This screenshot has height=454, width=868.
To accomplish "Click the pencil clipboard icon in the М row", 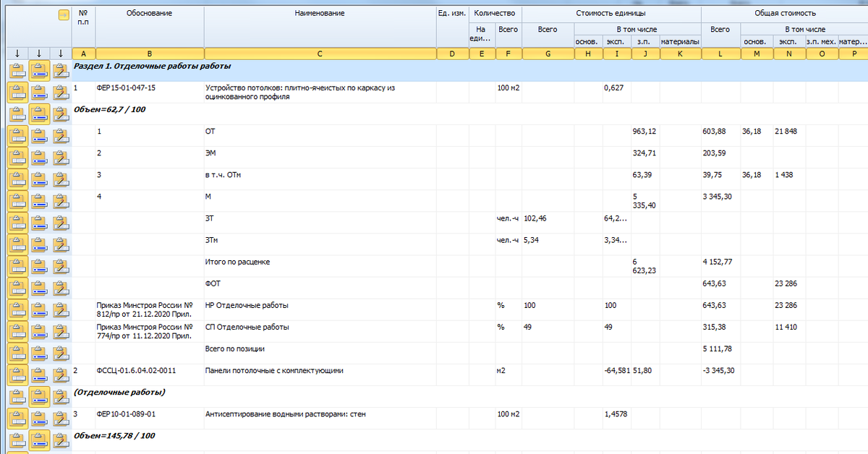I will (61, 201).
